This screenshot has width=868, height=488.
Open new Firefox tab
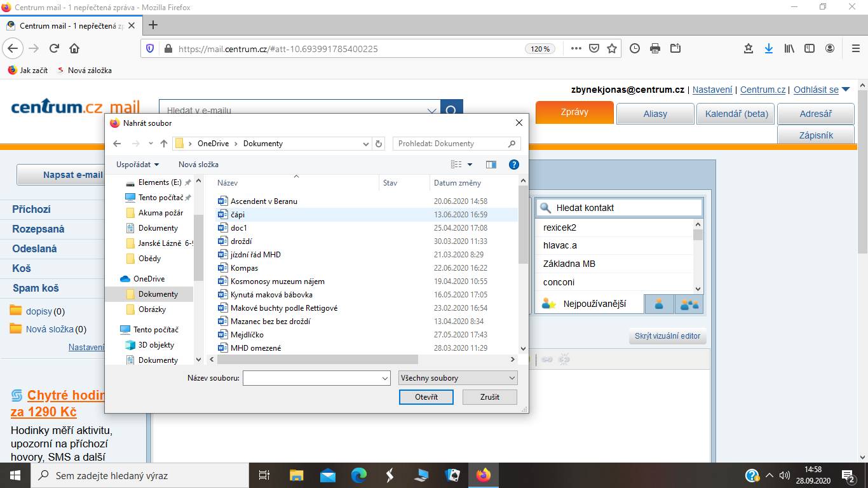pos(153,25)
